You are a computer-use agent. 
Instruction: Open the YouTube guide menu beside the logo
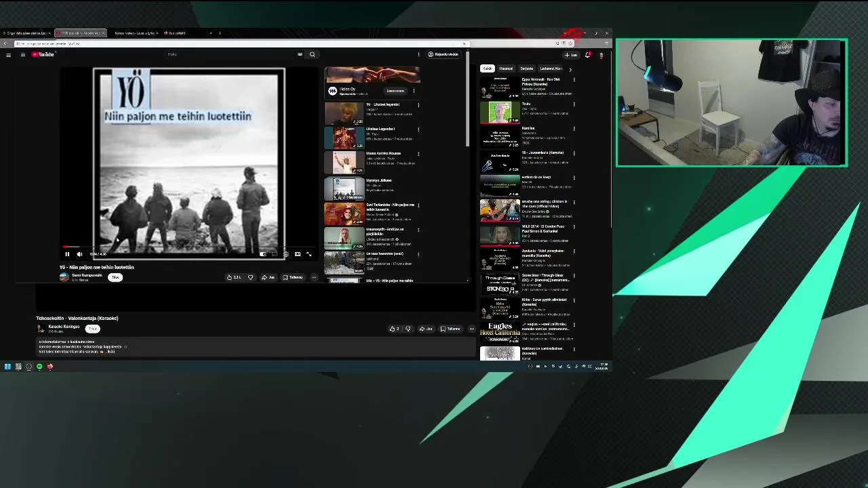click(x=22, y=54)
